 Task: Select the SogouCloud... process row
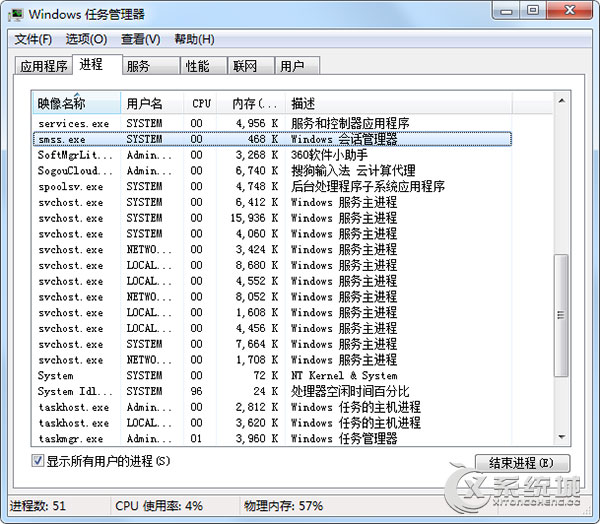click(272, 170)
